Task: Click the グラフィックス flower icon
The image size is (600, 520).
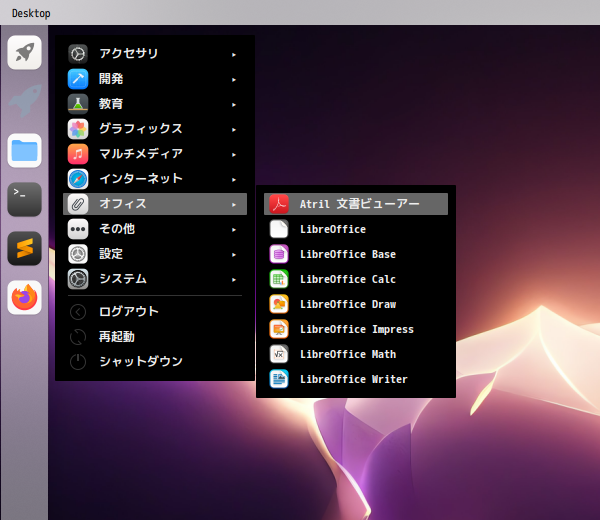Action: (x=78, y=129)
